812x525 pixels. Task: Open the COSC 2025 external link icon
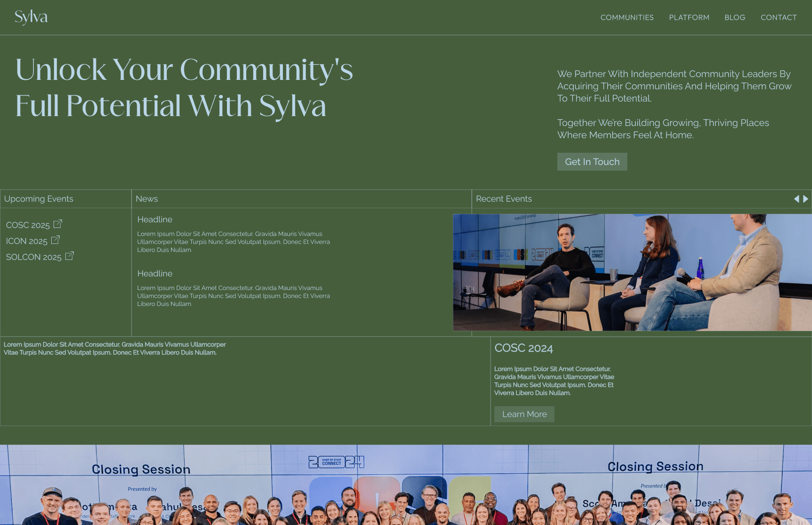[x=58, y=224]
